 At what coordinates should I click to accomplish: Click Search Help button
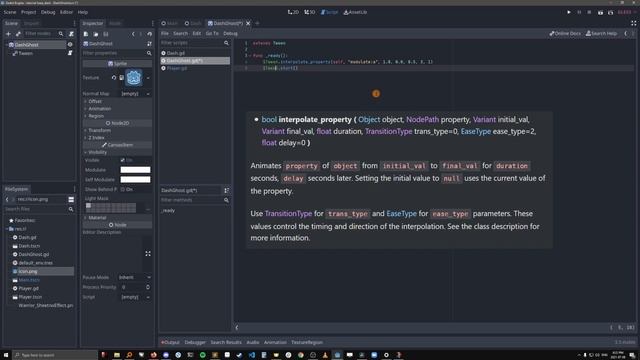[x=602, y=33]
